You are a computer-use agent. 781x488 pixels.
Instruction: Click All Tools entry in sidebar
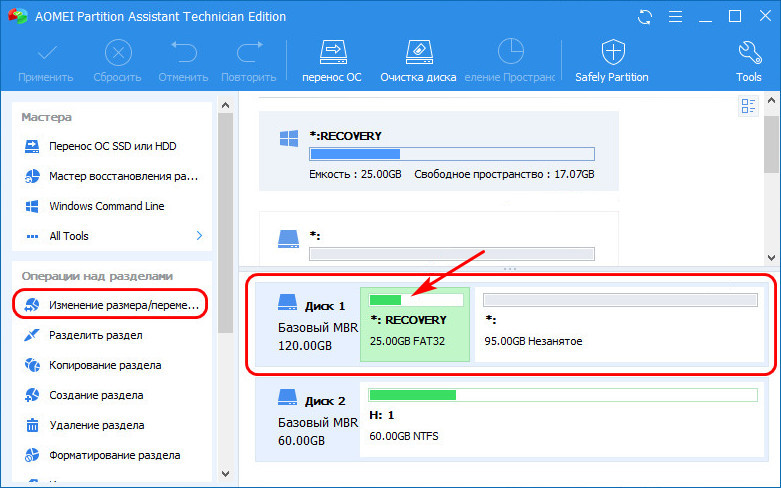tap(69, 236)
